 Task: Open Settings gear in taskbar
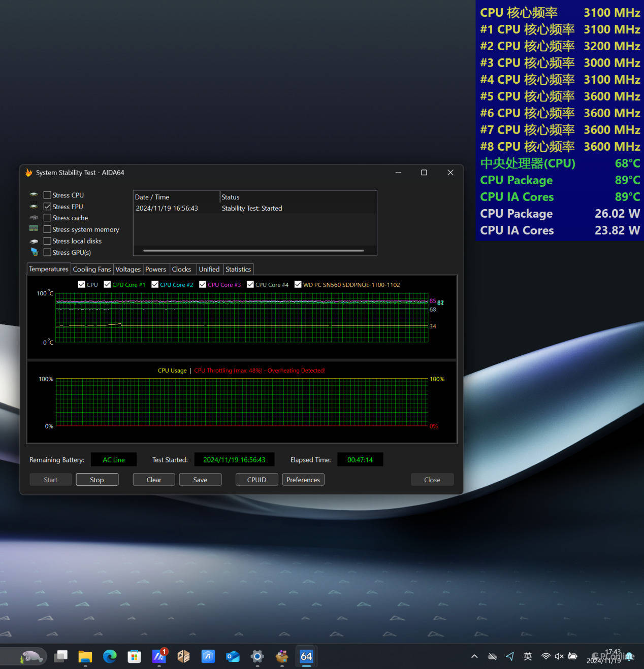coord(257,656)
